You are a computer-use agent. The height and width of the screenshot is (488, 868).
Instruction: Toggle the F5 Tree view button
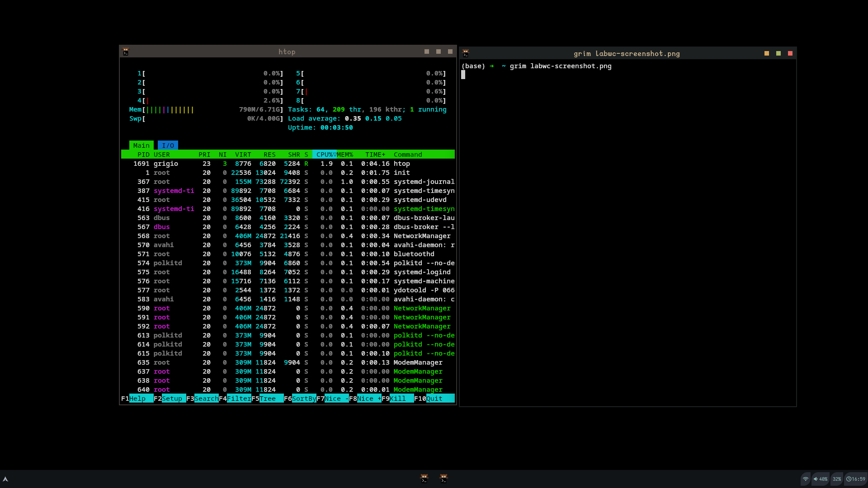267,399
